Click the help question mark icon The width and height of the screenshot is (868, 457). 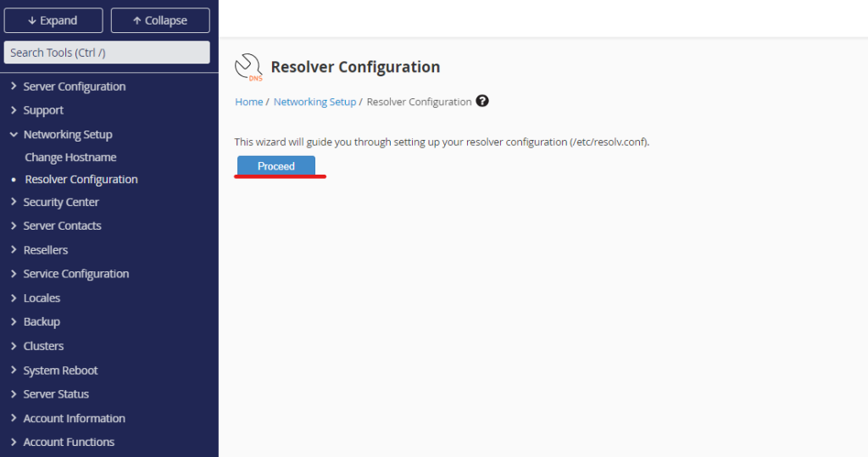(482, 102)
